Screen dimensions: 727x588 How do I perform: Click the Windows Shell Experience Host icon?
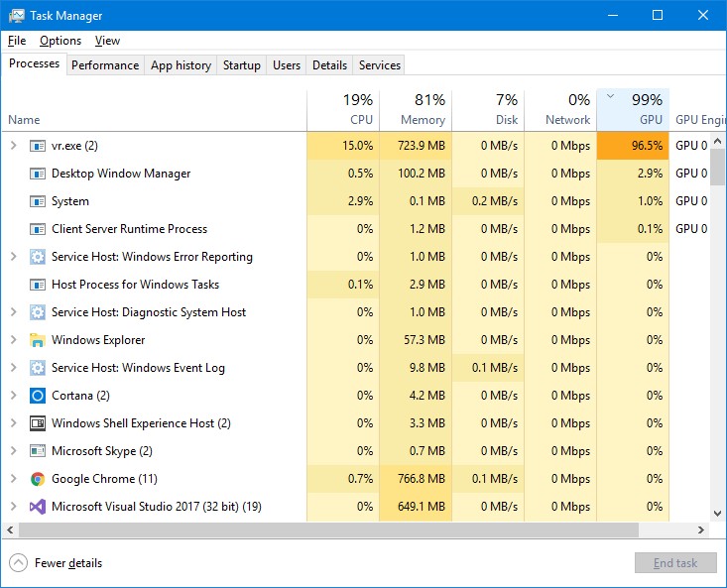38,423
